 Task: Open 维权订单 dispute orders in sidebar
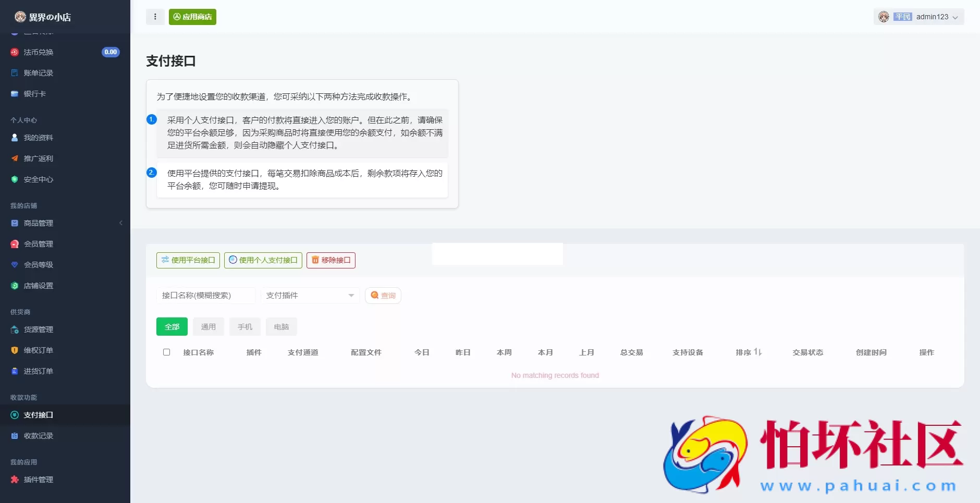click(x=14, y=350)
